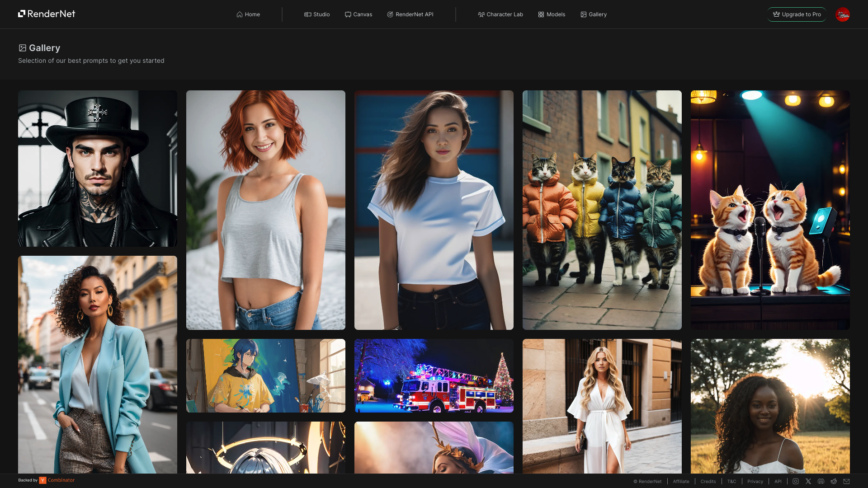Open the Discord footer icon

[x=821, y=481]
